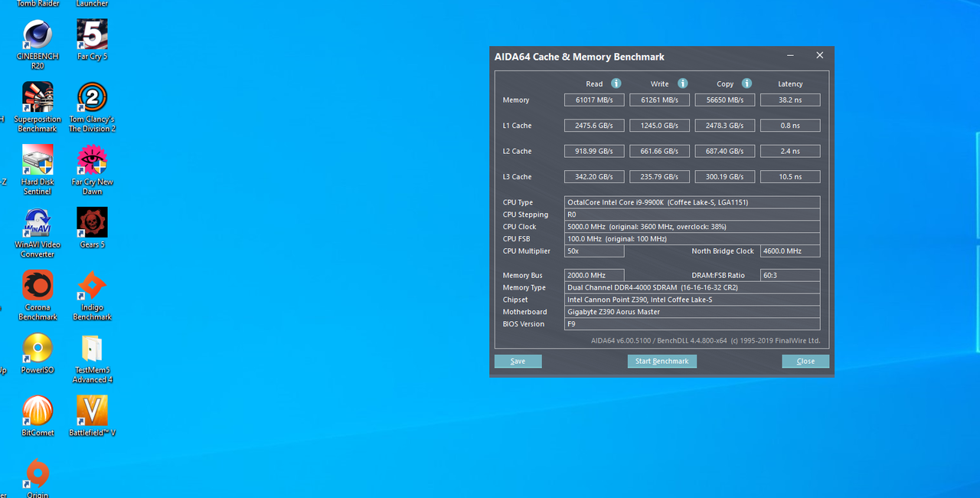
Task: Click the info icon next to Write
Action: point(682,84)
